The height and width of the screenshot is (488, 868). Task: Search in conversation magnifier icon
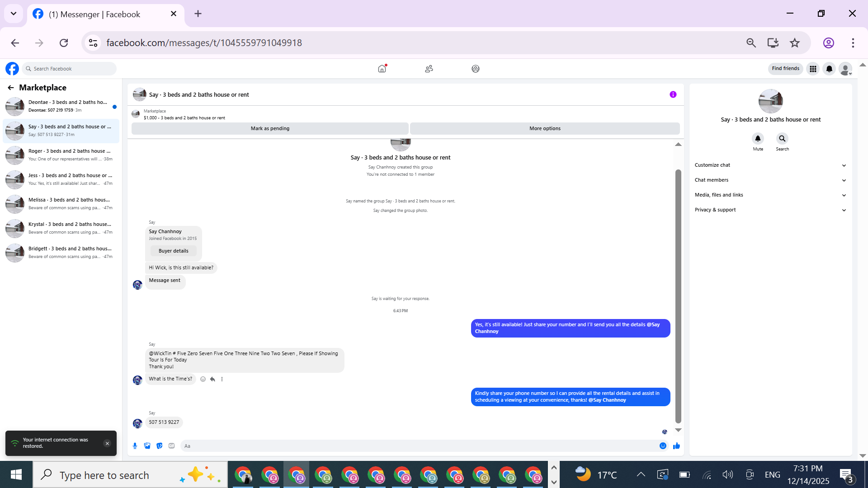pos(782,139)
